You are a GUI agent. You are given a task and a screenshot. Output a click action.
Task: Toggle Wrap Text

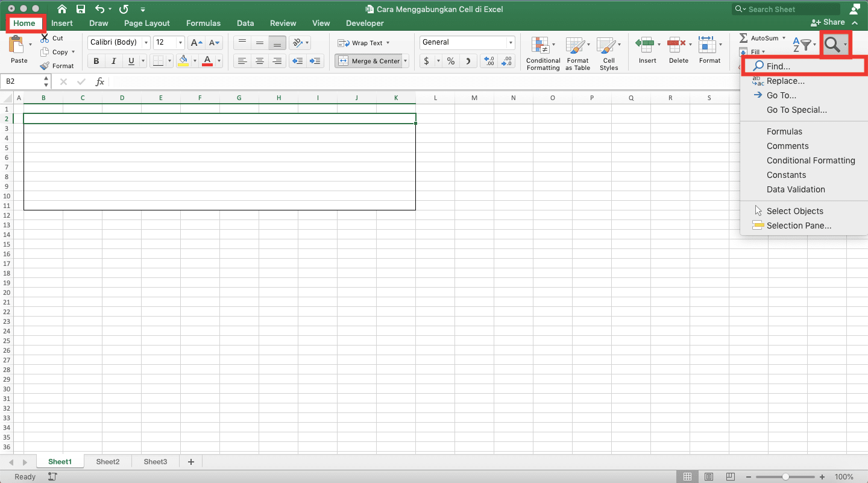pyautogui.click(x=363, y=43)
